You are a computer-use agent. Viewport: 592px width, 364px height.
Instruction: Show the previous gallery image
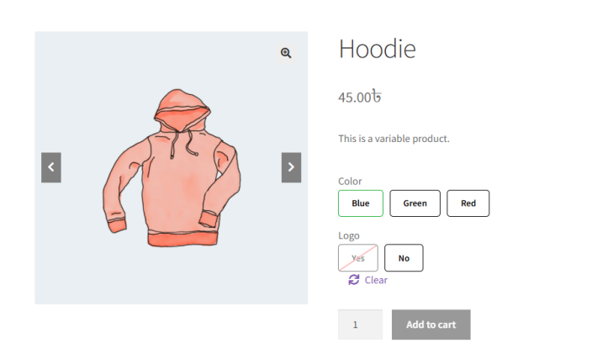51,167
